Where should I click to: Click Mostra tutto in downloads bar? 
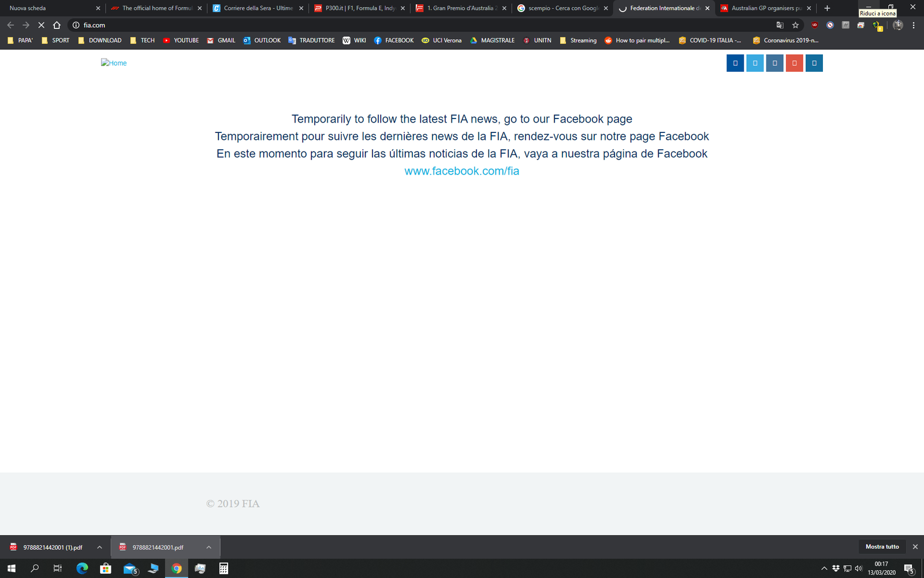point(882,547)
